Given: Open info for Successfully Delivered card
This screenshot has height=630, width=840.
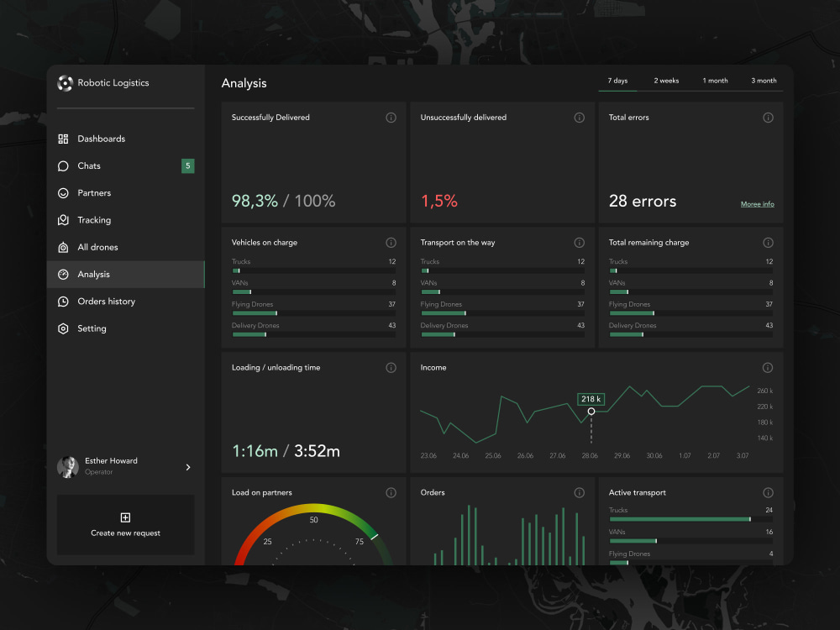Looking at the screenshot, I should 391,118.
